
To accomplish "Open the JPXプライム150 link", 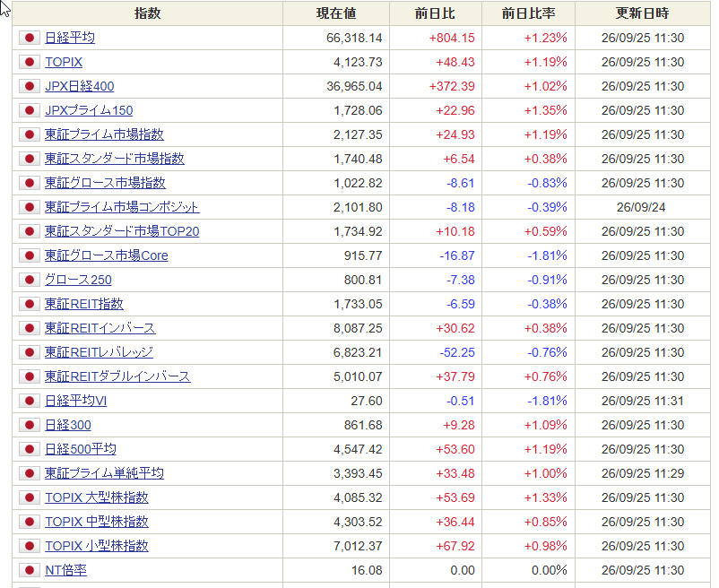I will pyautogui.click(x=89, y=110).
